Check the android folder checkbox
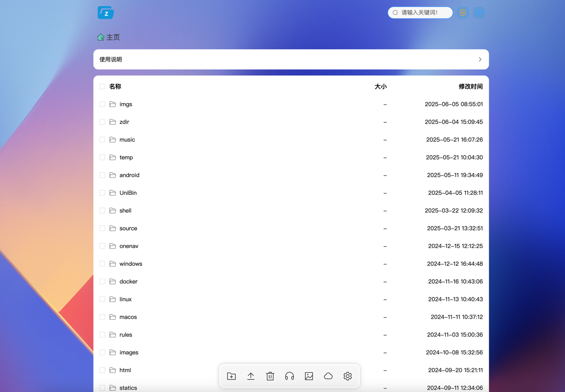 point(102,175)
